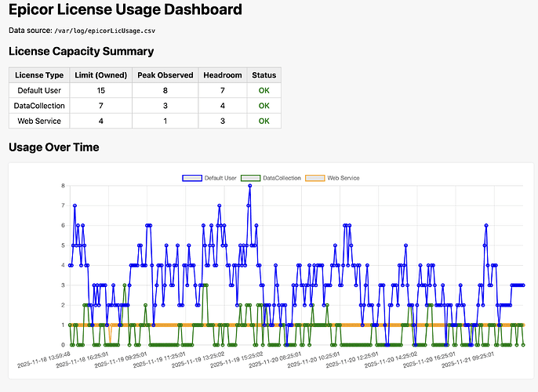
Task: Click the Web Service peak value 1
Action: coord(165,121)
